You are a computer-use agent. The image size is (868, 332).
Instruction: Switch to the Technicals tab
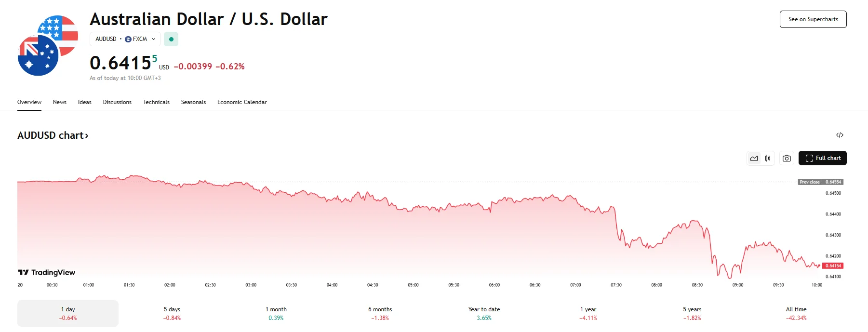point(156,102)
